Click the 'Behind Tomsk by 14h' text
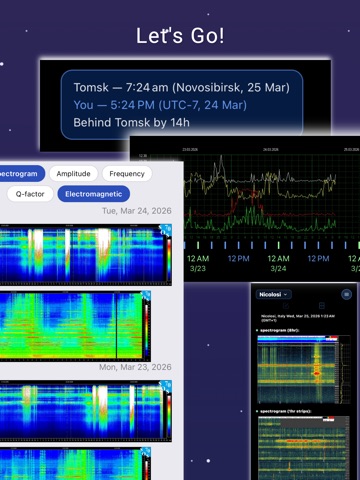The height and width of the screenshot is (480, 360). (x=131, y=123)
